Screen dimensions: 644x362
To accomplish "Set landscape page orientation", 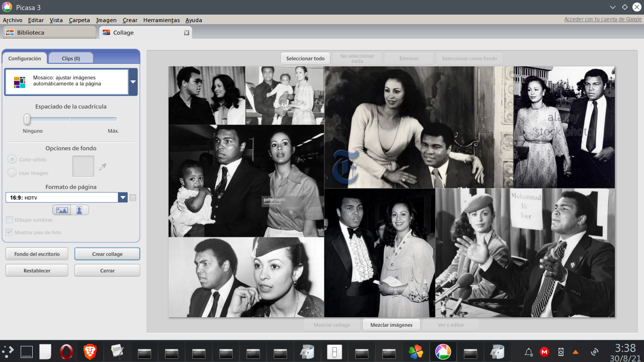I will click(62, 210).
